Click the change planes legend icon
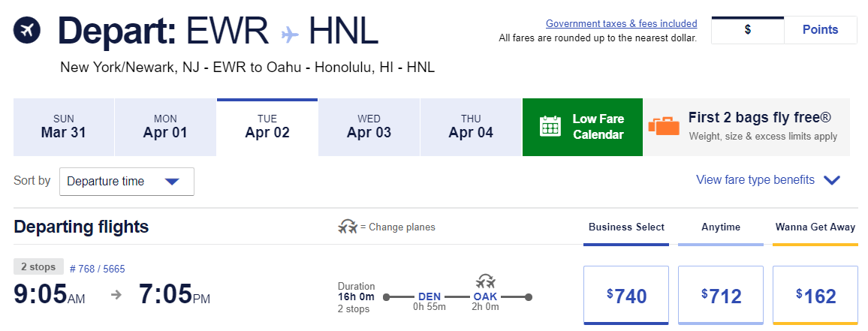Screen dimensions: 868x331 pyautogui.click(x=348, y=227)
